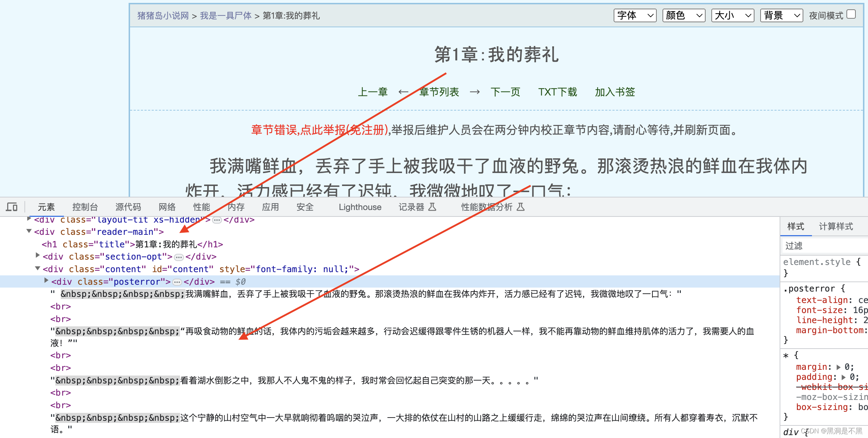Click the text-align property in styles
Screen dimensions: 868x438
point(822,300)
